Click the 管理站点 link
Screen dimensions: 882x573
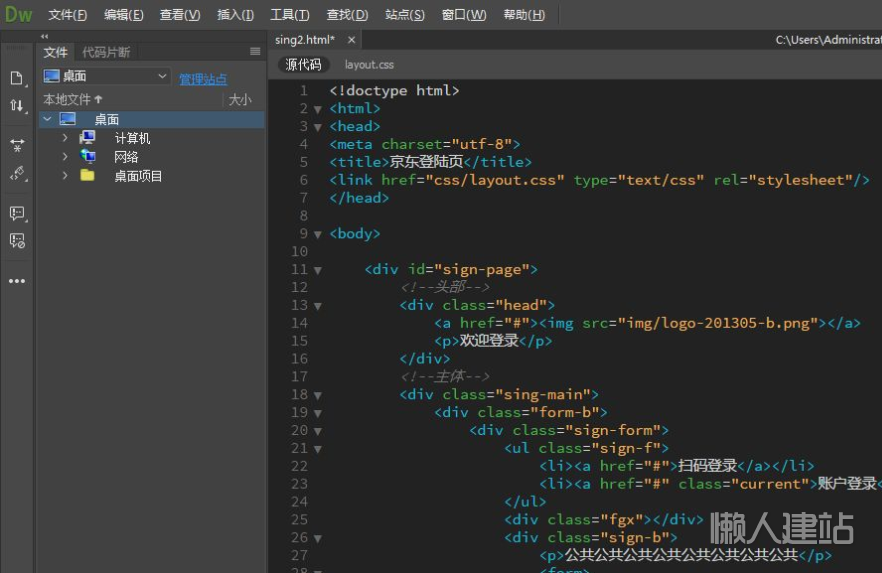[x=203, y=79]
